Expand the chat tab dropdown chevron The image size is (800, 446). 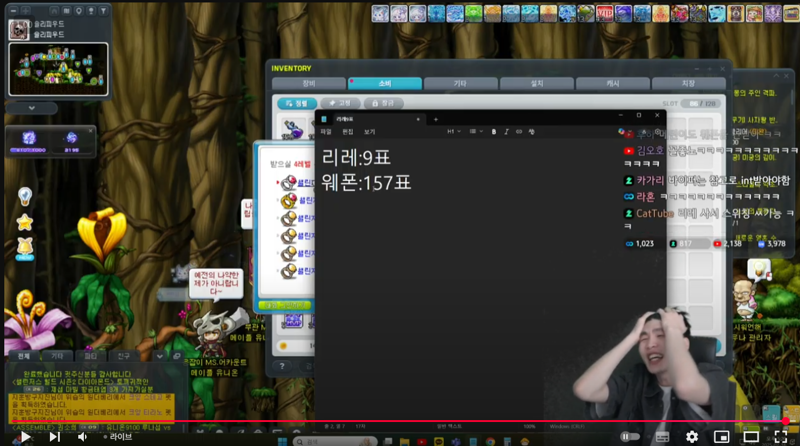pyautogui.click(x=160, y=356)
